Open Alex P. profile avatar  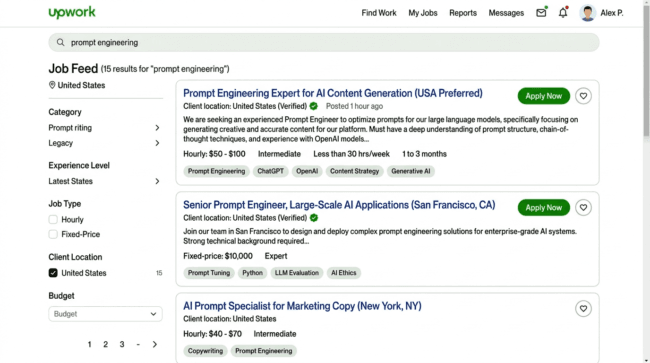coord(587,13)
